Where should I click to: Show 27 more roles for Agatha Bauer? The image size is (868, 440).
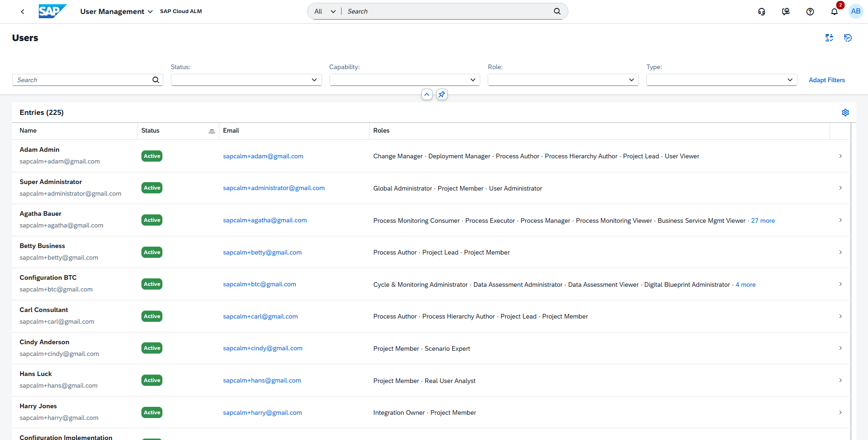click(763, 221)
